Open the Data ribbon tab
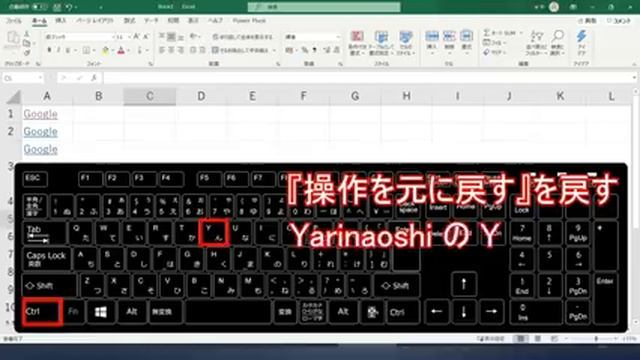The height and width of the screenshot is (360, 640). (x=151, y=20)
